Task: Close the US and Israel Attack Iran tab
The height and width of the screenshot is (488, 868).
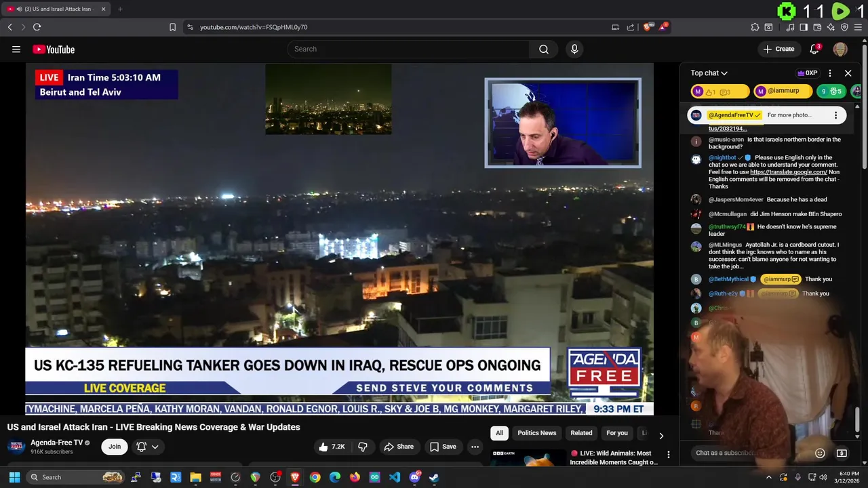Action: point(103,9)
